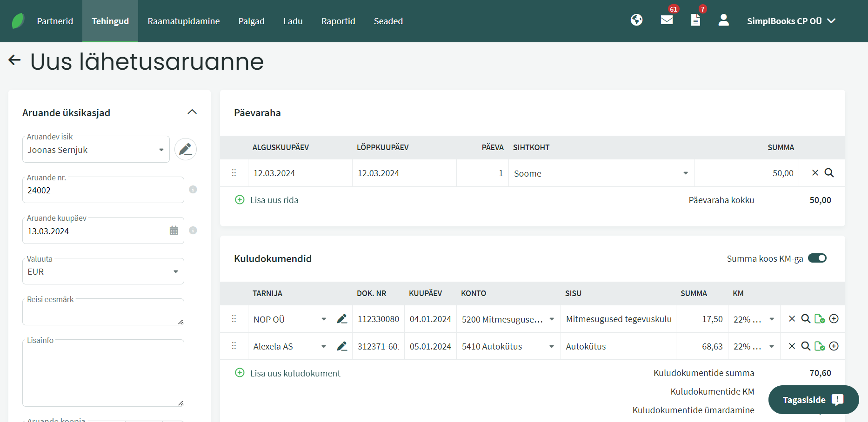Click info icon next to Aruande kuupäev
The image size is (868, 422).
click(193, 231)
